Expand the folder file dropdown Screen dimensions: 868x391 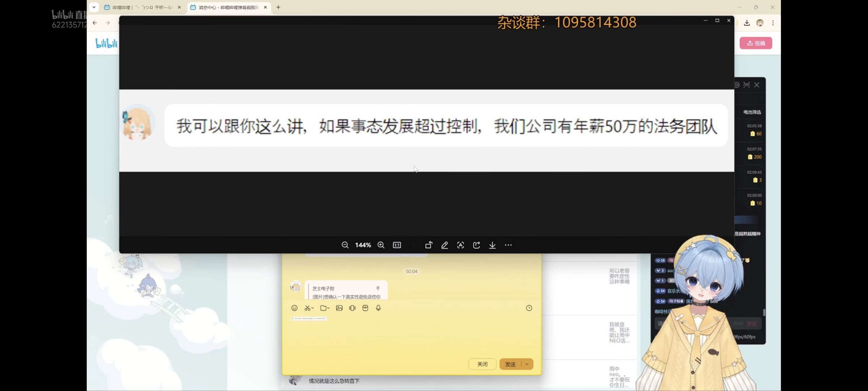[328, 308]
